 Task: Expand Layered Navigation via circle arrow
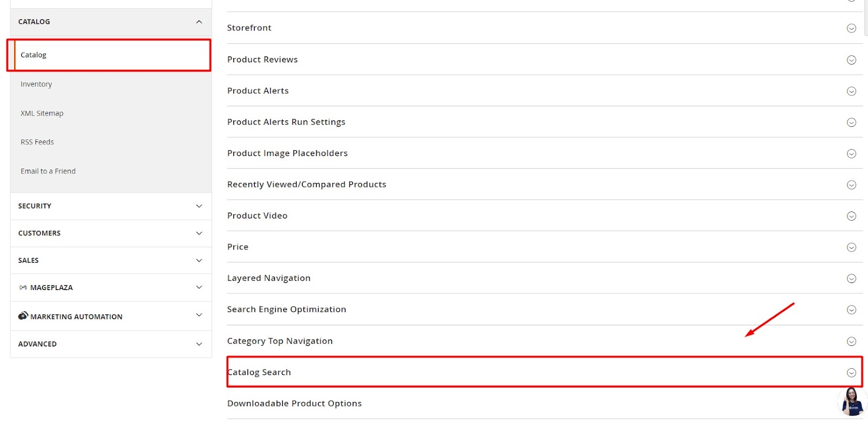coord(852,278)
